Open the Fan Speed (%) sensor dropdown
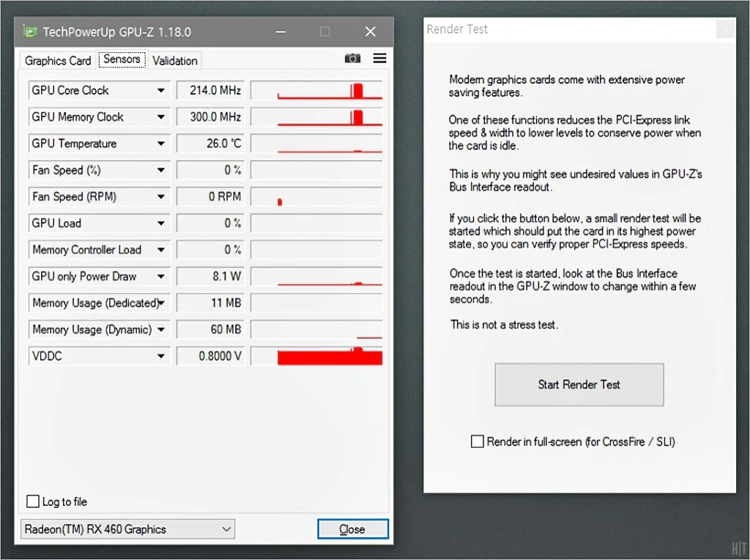The height and width of the screenshot is (560, 750). pos(161,171)
